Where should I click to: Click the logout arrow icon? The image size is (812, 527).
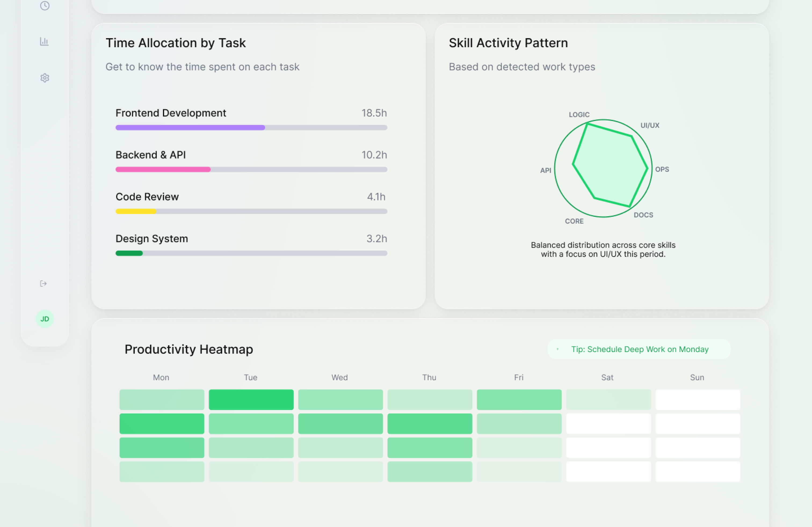click(43, 284)
